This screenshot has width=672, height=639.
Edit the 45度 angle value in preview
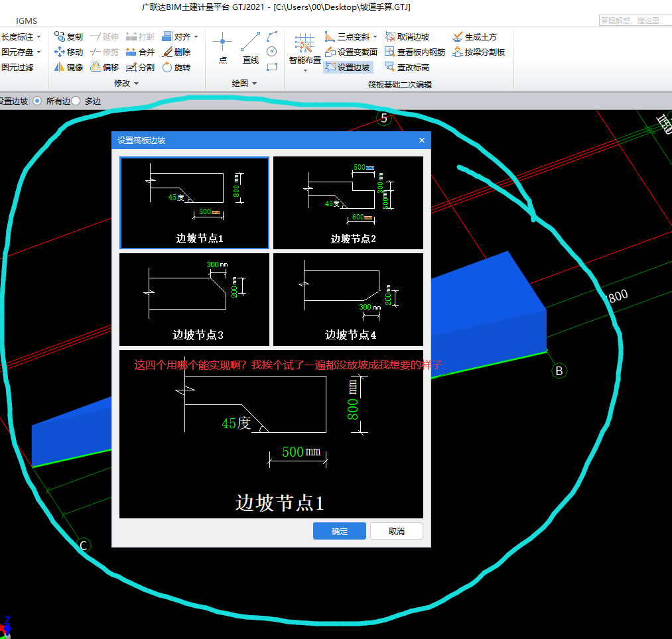[x=236, y=423]
